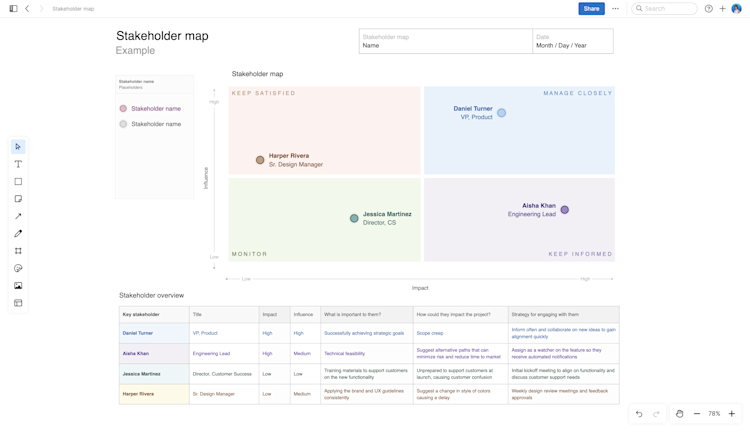Click the KEEP INFORMED quadrant label

pyautogui.click(x=580, y=254)
